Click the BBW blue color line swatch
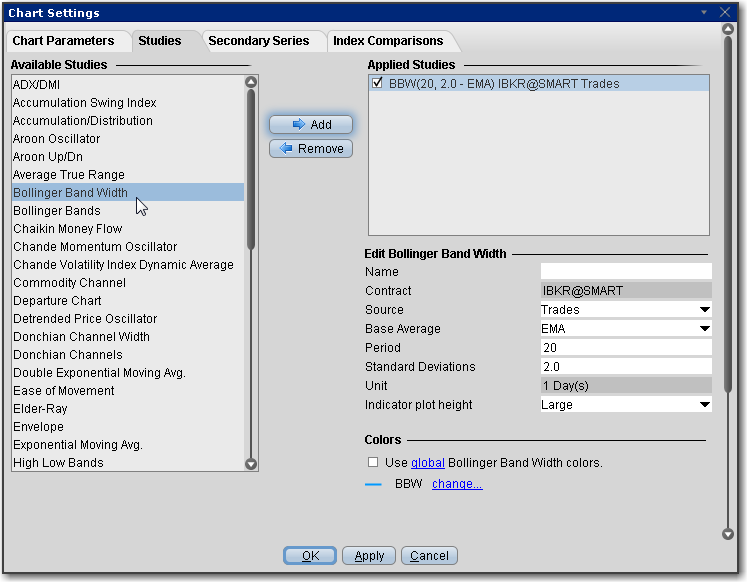Viewport: 747px width, 582px height. 374,484
